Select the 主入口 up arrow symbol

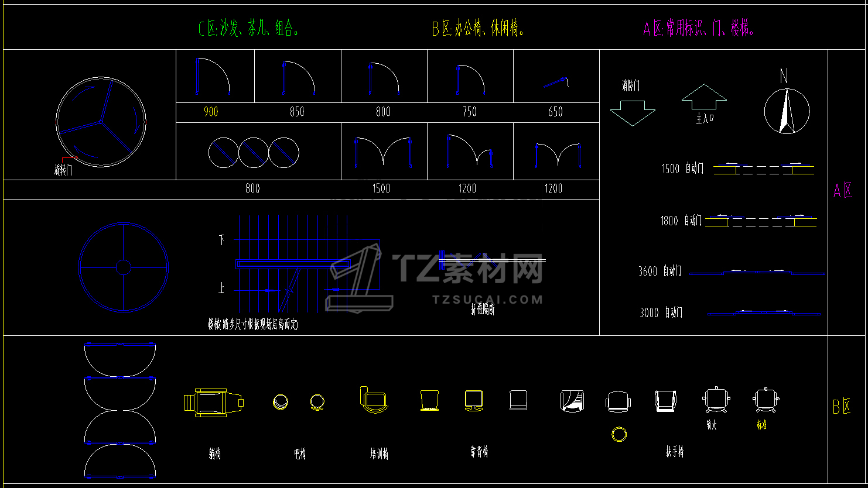click(x=704, y=97)
